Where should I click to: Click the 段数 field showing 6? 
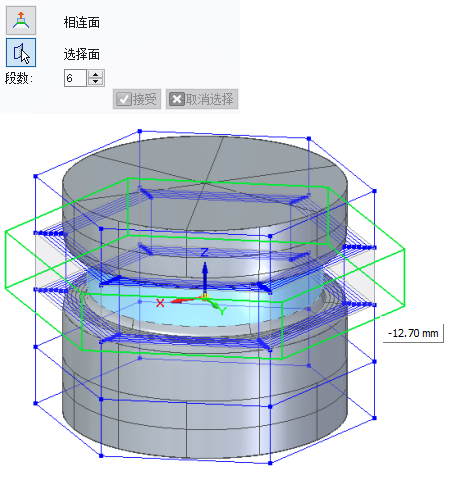[x=75, y=78]
